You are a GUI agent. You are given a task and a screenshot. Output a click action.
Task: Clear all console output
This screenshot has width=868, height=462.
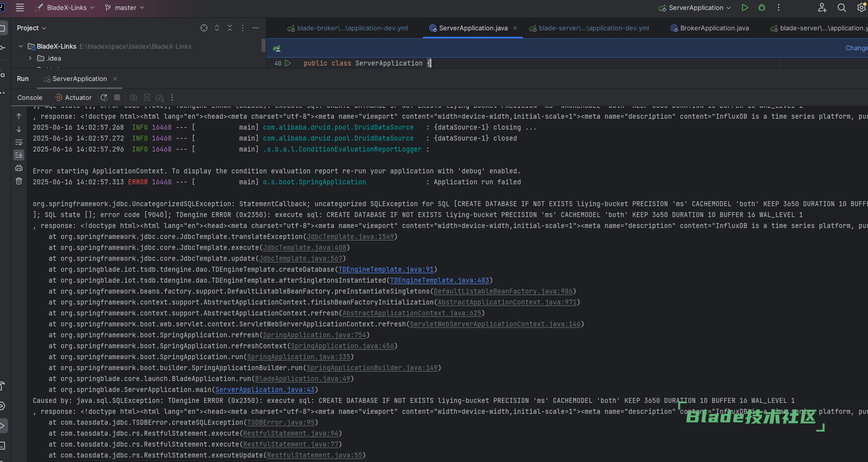coord(19,181)
